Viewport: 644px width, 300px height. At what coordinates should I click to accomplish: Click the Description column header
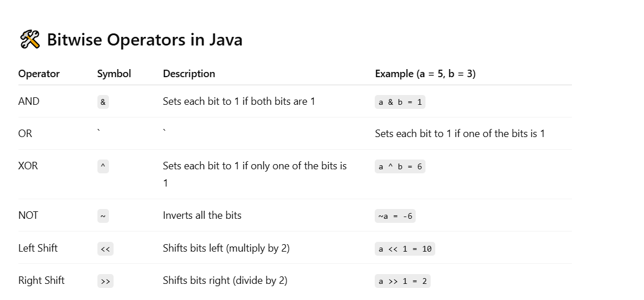tap(189, 74)
